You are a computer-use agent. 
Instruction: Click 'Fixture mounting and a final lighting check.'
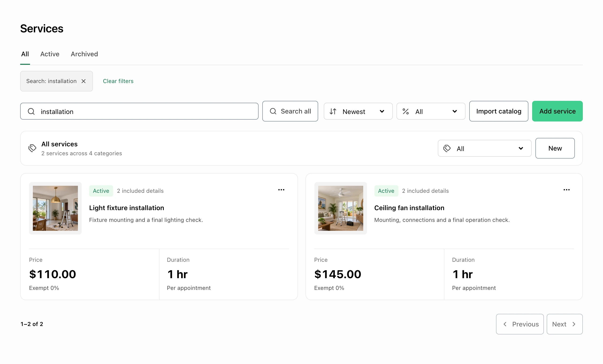point(146,220)
